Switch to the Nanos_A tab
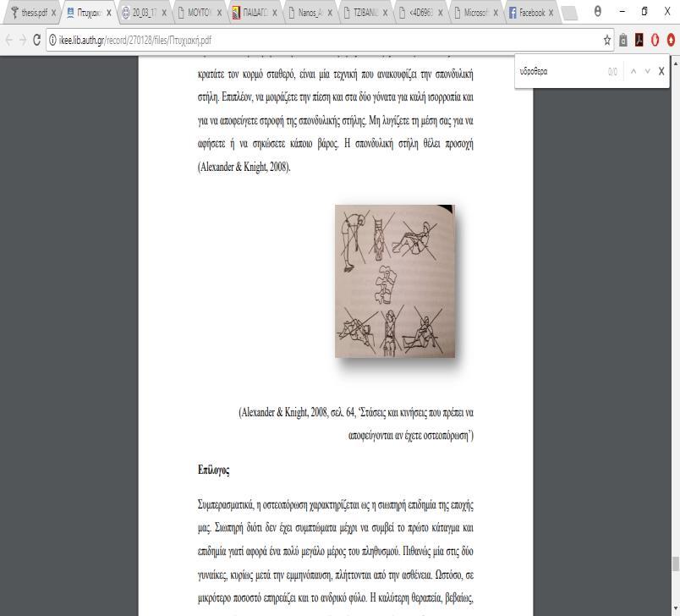Viewport: 680px width, 616px height. point(310,13)
